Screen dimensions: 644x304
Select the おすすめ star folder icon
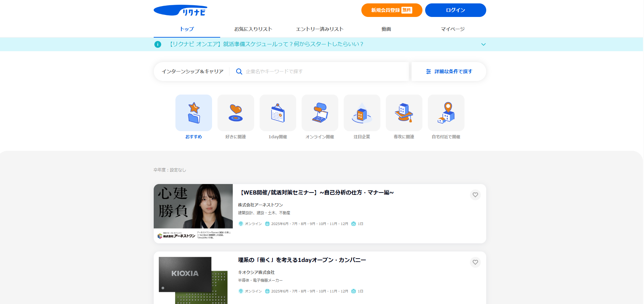point(193,113)
